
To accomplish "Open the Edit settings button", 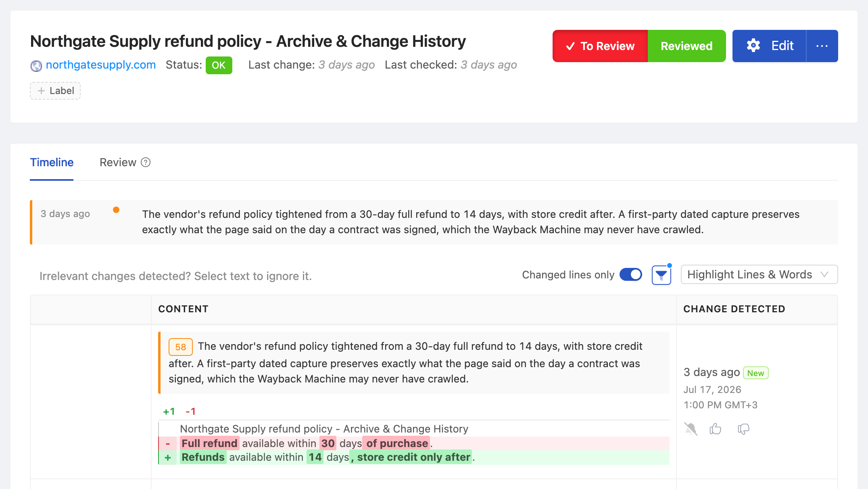I will 769,46.
